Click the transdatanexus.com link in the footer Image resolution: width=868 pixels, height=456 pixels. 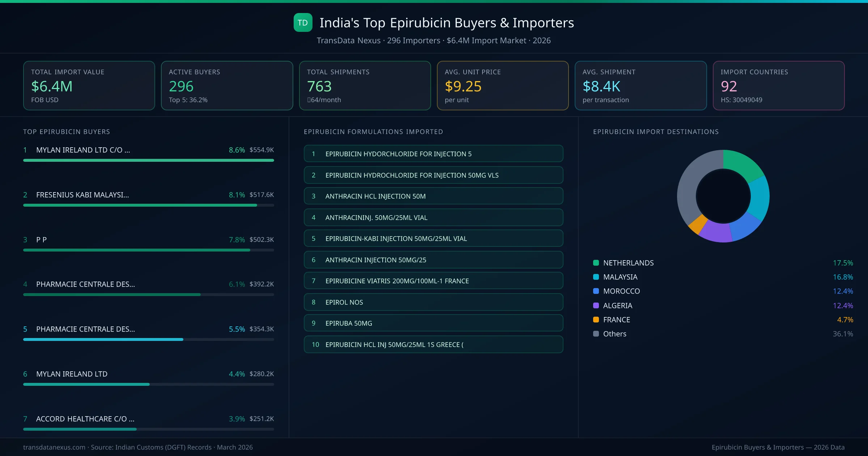click(x=54, y=447)
